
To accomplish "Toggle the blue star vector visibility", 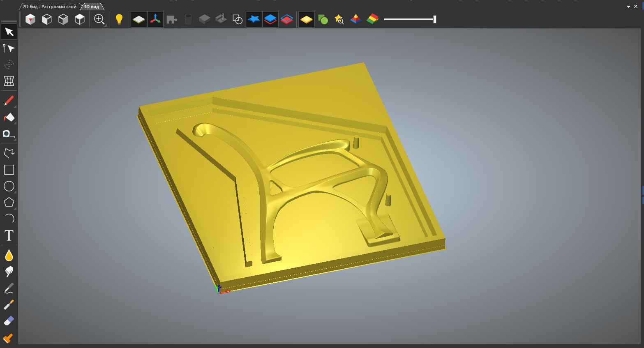I will click(x=254, y=19).
